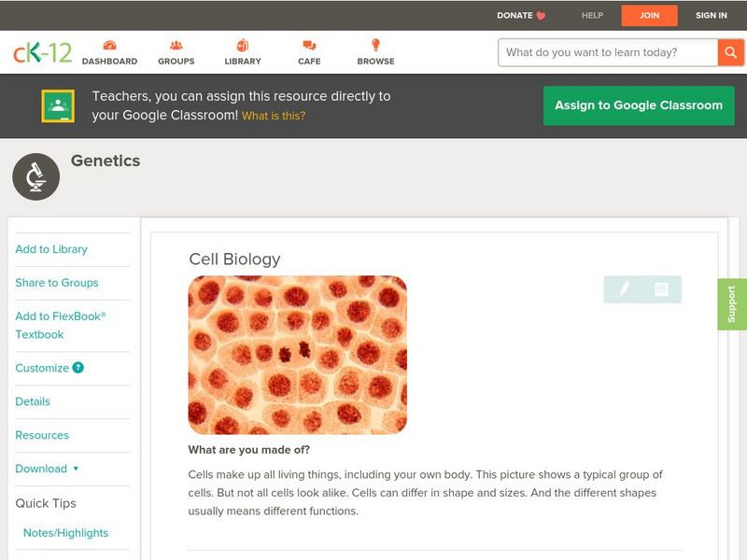
Task: Click the Add to Library link
Action: (x=51, y=249)
